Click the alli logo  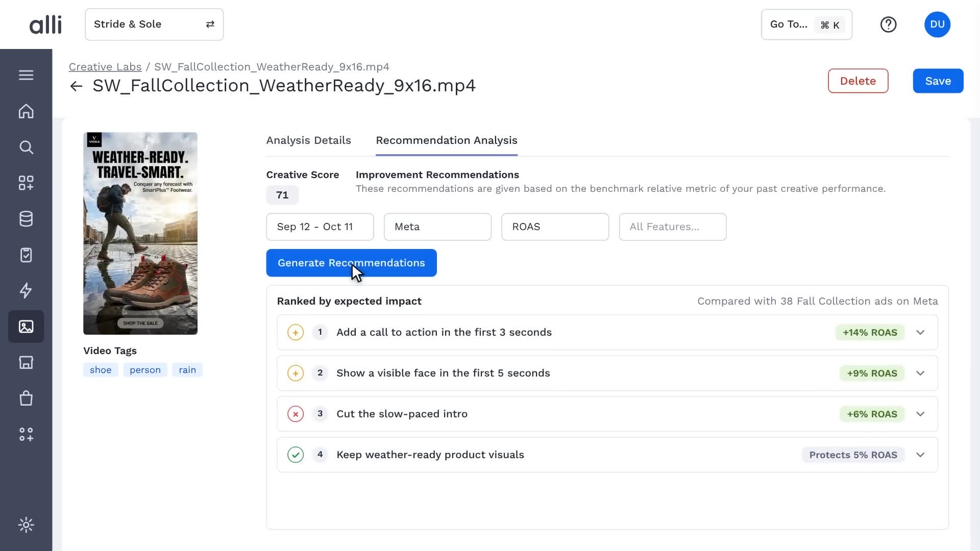point(45,24)
